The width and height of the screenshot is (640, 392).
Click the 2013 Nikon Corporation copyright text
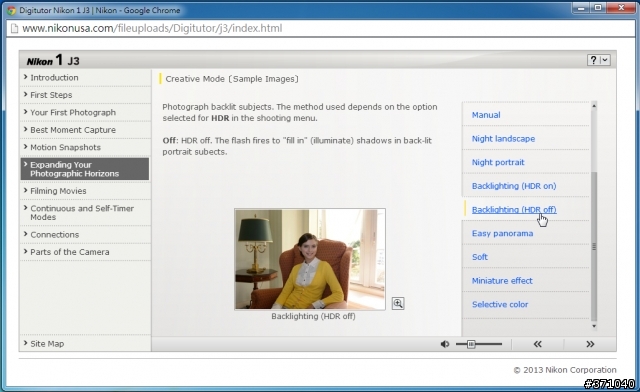[565, 370]
